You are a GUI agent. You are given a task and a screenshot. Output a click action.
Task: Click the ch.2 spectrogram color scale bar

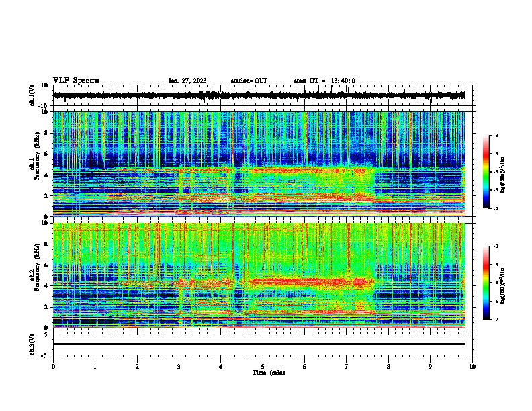(x=486, y=283)
